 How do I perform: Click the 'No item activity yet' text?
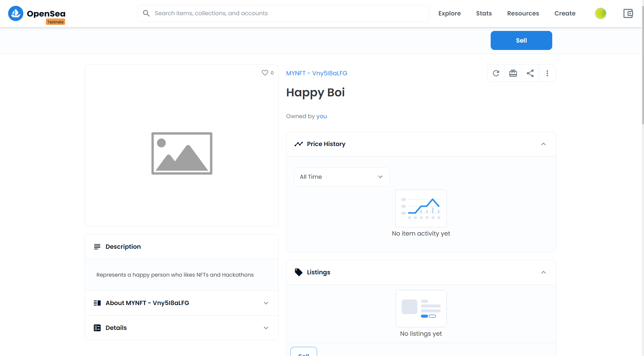pos(421,234)
